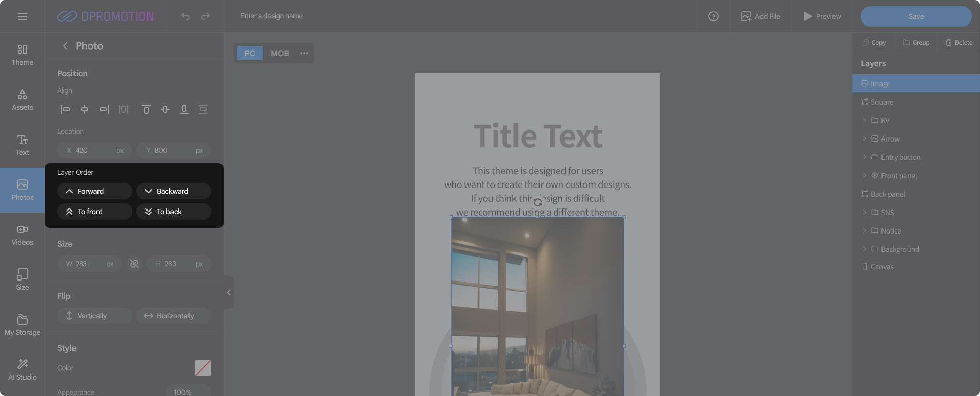Align photo to horizontal center
Viewport: 980px width, 396px height.
tap(85, 109)
